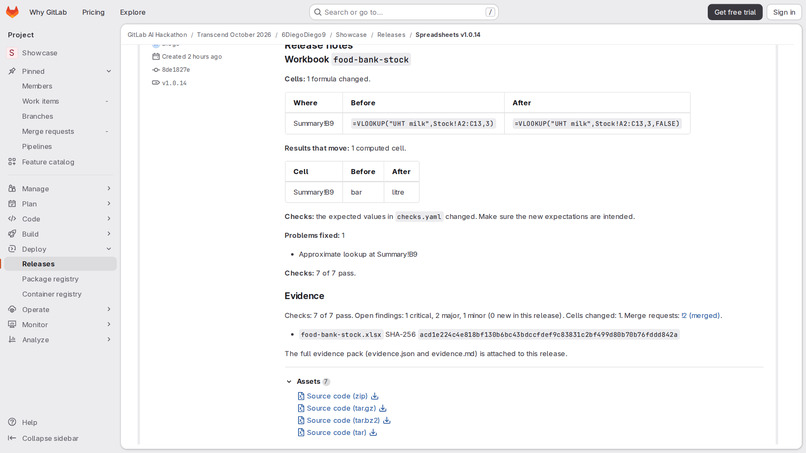Click the Pinned pin icon

click(12, 71)
